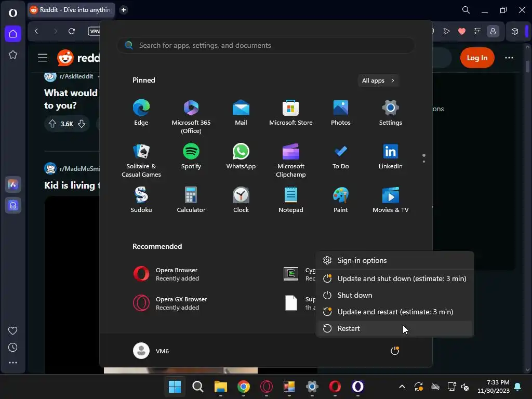The width and height of the screenshot is (532, 399).
Task: Launch WhatsApp
Action: tap(241, 157)
